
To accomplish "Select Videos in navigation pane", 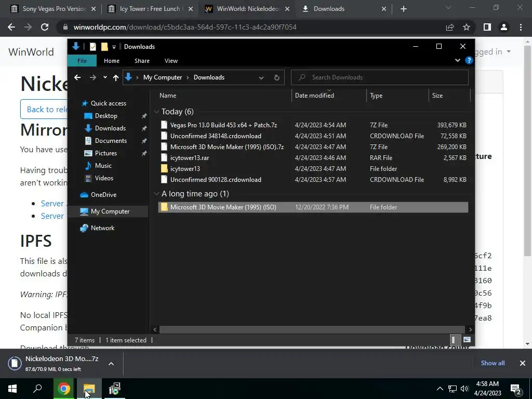I will click(104, 178).
